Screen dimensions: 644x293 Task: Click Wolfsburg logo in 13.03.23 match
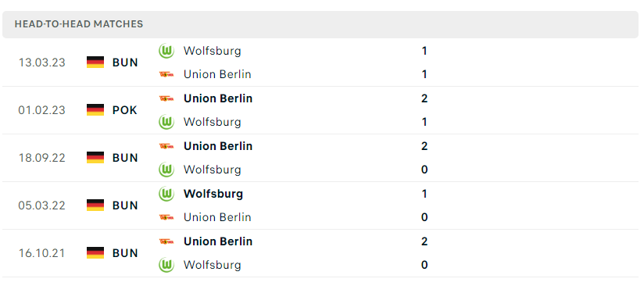click(166, 51)
